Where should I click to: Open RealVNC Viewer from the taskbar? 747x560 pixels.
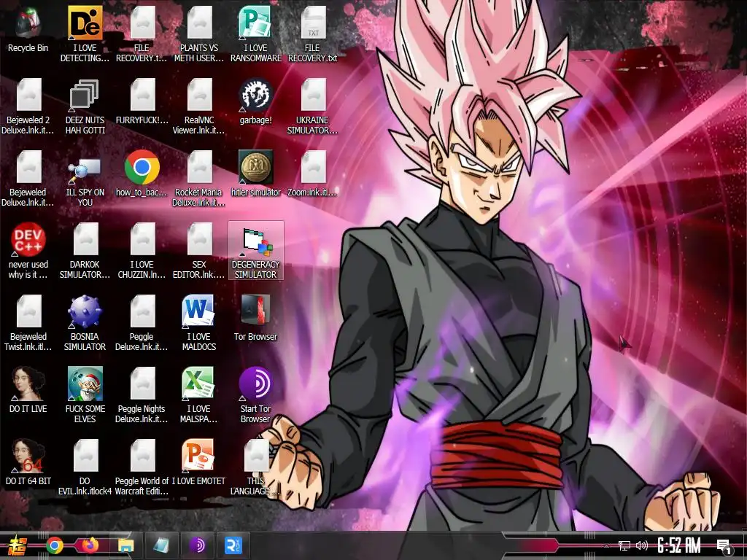pyautogui.click(x=233, y=545)
